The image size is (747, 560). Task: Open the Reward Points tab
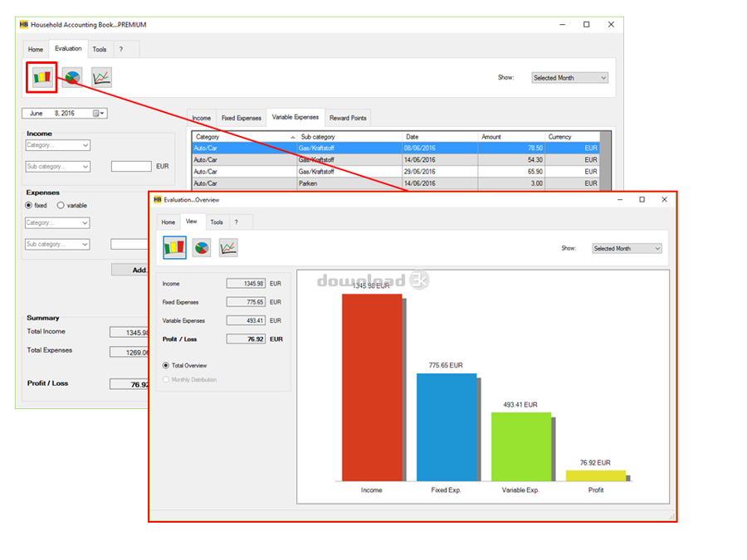(x=347, y=118)
